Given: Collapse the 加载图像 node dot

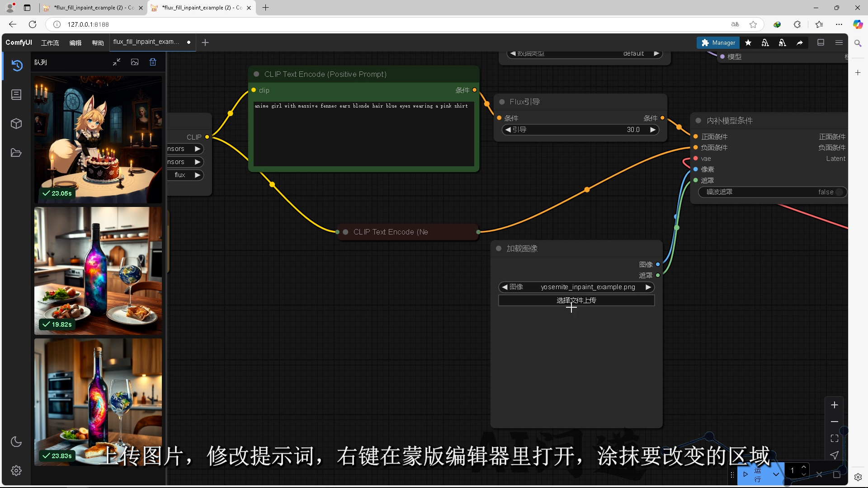Looking at the screenshot, I should click(499, 249).
